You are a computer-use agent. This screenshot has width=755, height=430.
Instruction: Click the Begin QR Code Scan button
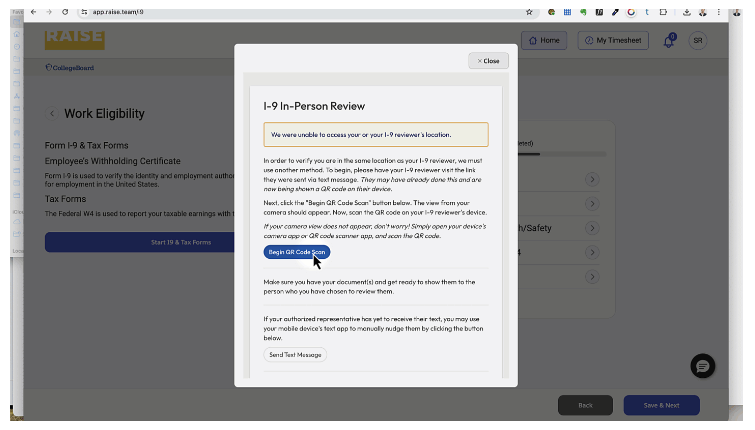(296, 252)
